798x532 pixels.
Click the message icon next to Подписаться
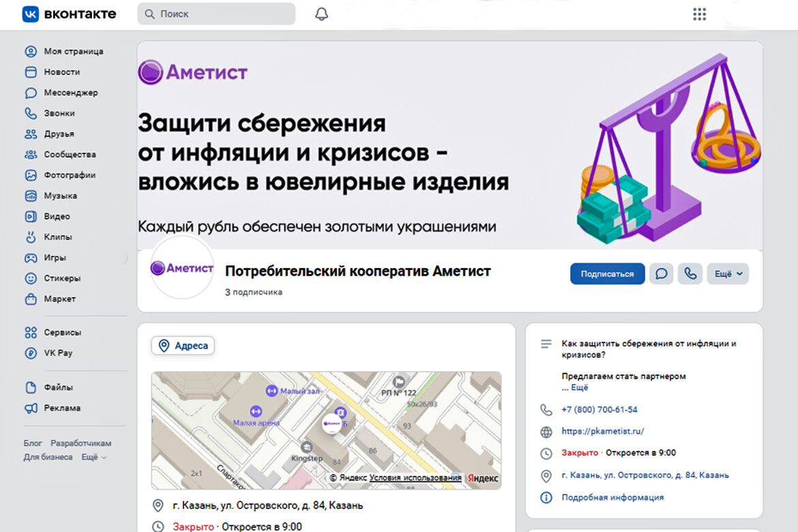(x=661, y=274)
